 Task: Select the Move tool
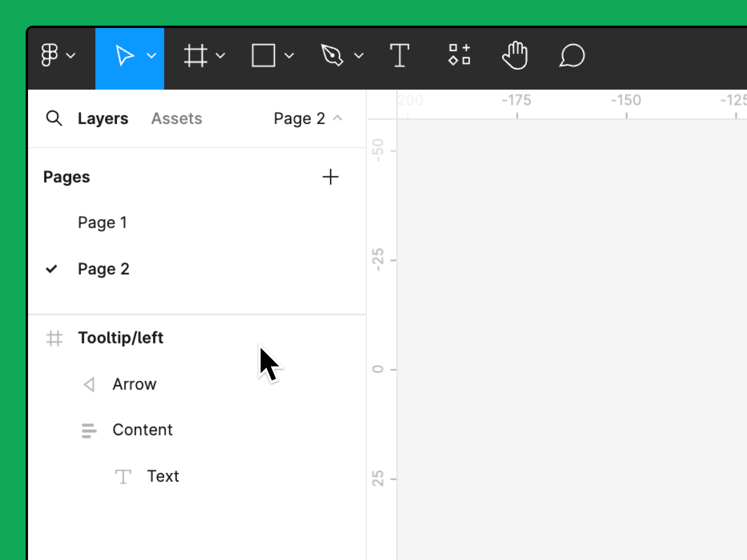click(124, 56)
